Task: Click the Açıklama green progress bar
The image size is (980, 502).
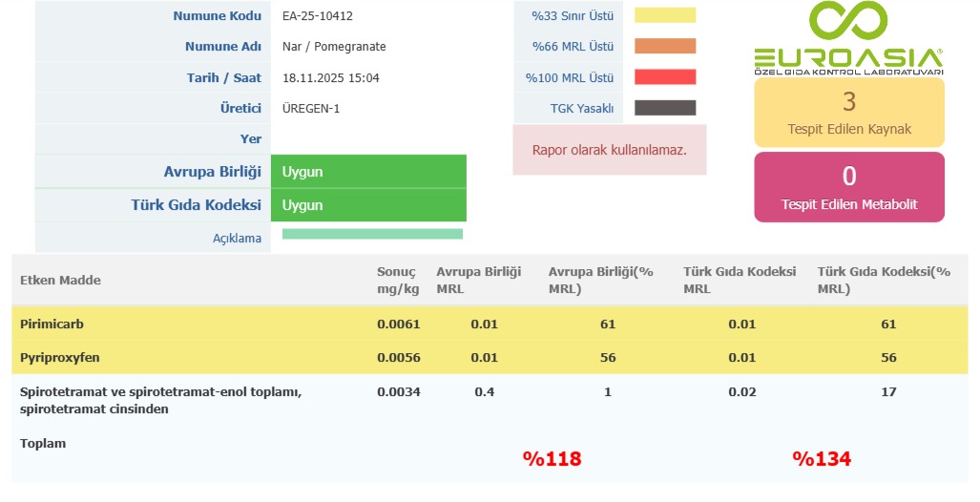Action: (x=372, y=234)
